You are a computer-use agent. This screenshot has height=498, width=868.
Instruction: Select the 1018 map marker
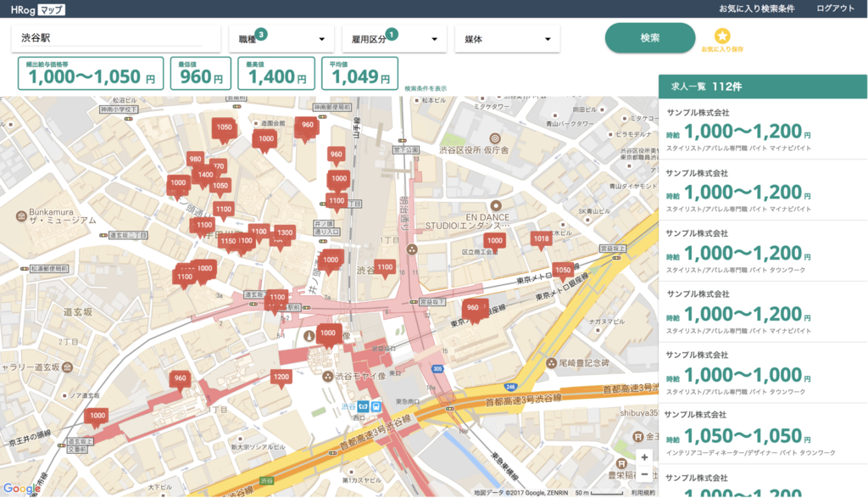(541, 240)
